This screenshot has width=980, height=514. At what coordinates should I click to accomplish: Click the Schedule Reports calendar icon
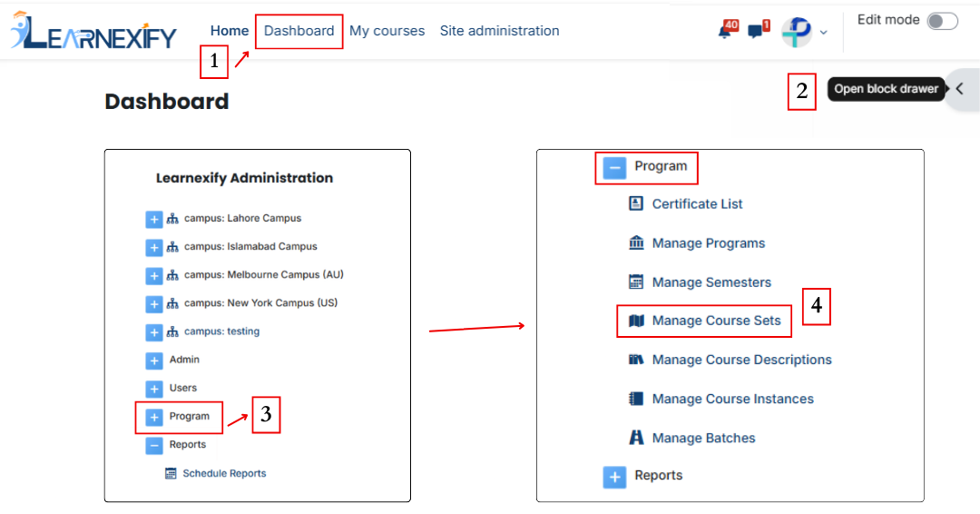point(171,473)
